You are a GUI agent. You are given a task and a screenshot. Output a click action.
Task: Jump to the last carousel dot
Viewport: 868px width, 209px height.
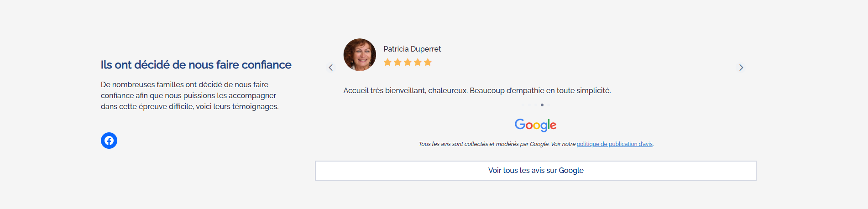click(x=549, y=105)
